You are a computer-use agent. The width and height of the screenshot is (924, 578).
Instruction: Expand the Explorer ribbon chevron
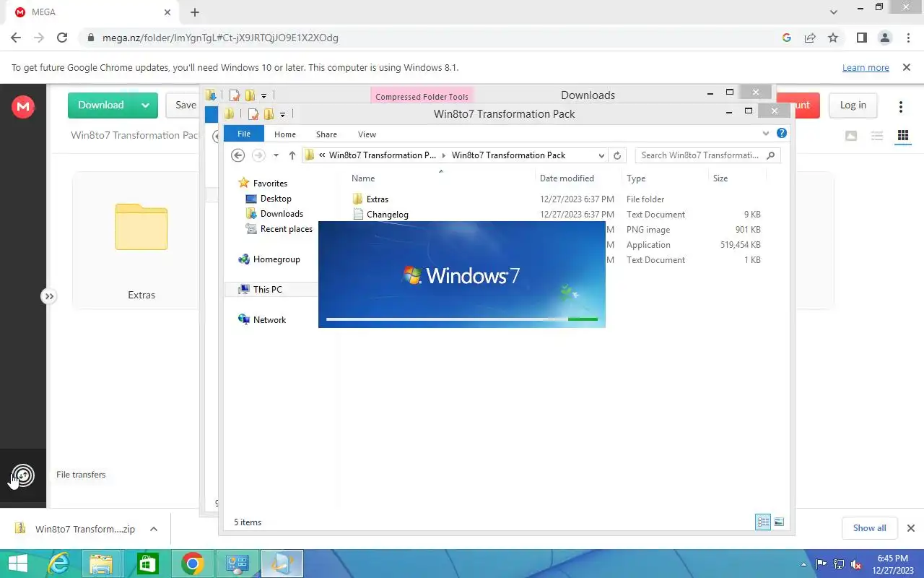coord(766,134)
